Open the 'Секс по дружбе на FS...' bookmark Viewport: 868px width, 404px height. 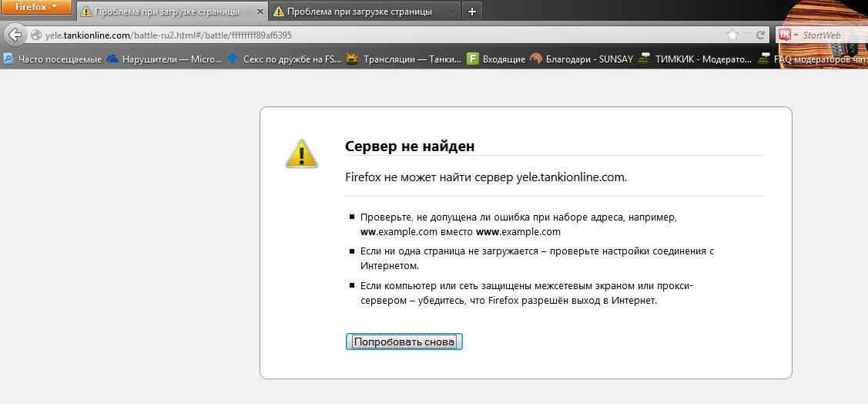point(284,59)
